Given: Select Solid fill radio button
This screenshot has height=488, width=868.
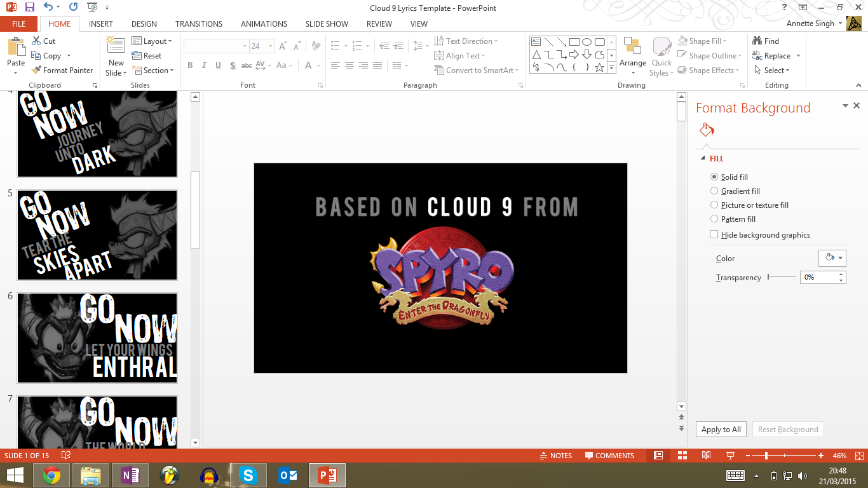Looking at the screenshot, I should coord(714,177).
